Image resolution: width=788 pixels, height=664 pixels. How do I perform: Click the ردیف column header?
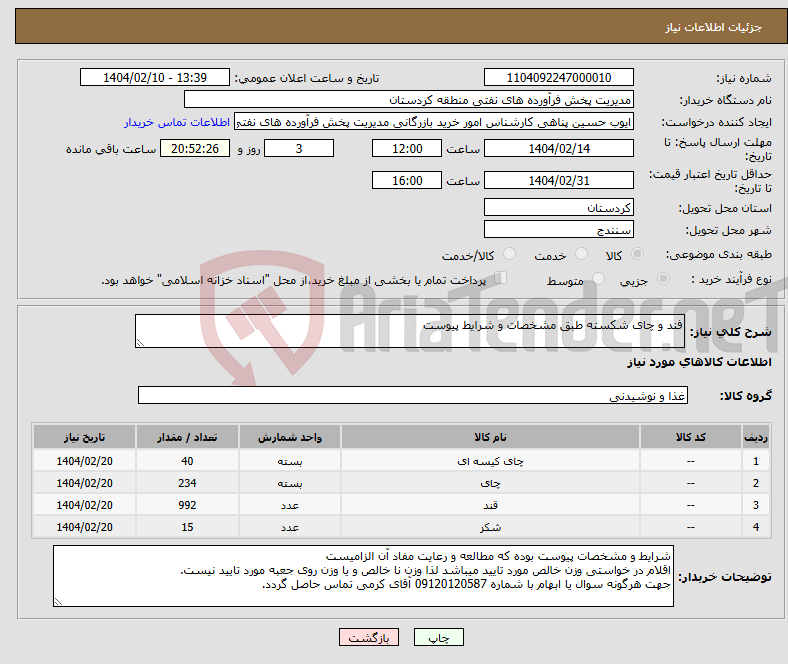(x=755, y=437)
